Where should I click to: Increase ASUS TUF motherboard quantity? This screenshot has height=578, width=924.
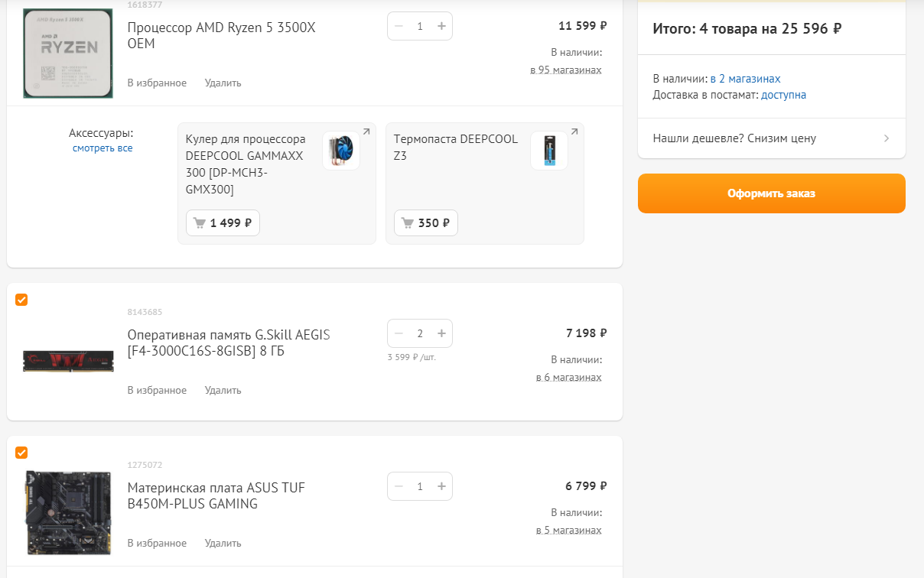click(x=441, y=486)
